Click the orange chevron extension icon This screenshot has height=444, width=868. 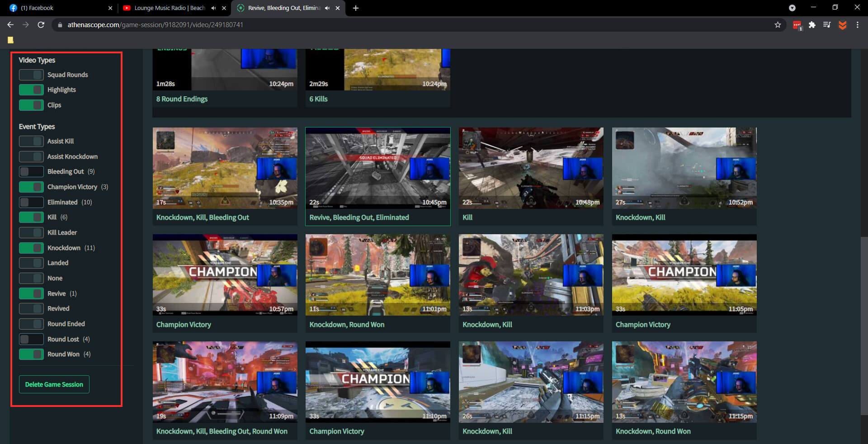point(842,25)
